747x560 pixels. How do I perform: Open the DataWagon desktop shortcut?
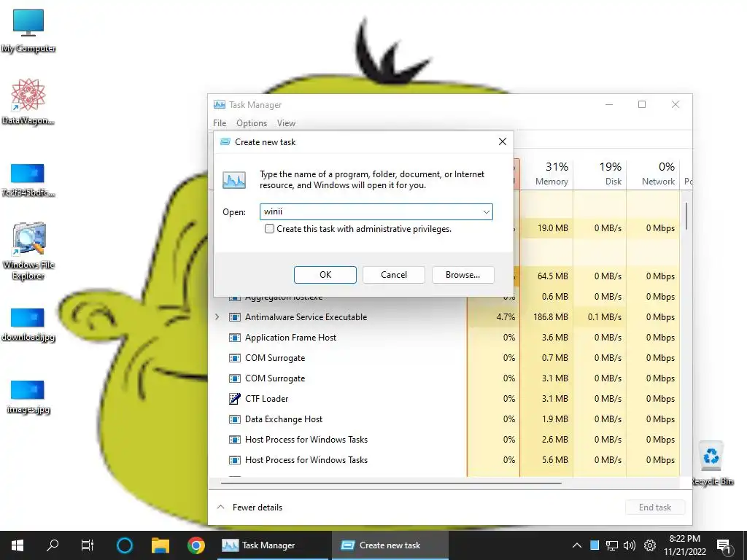click(28, 101)
